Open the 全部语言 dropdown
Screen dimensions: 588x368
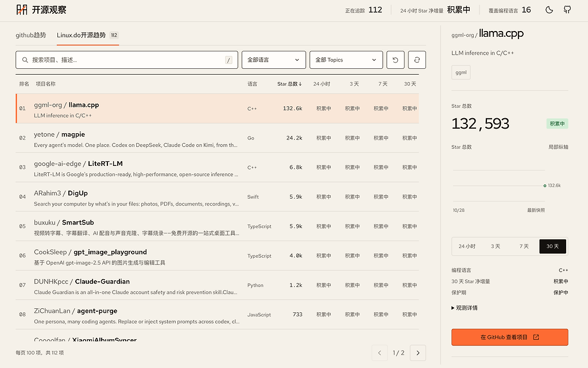[274, 60]
